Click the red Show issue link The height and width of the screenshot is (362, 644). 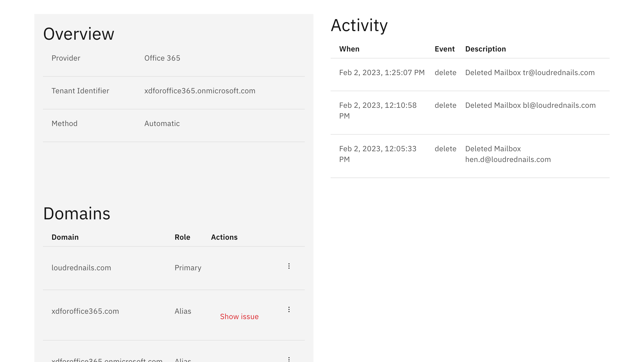pyautogui.click(x=239, y=316)
